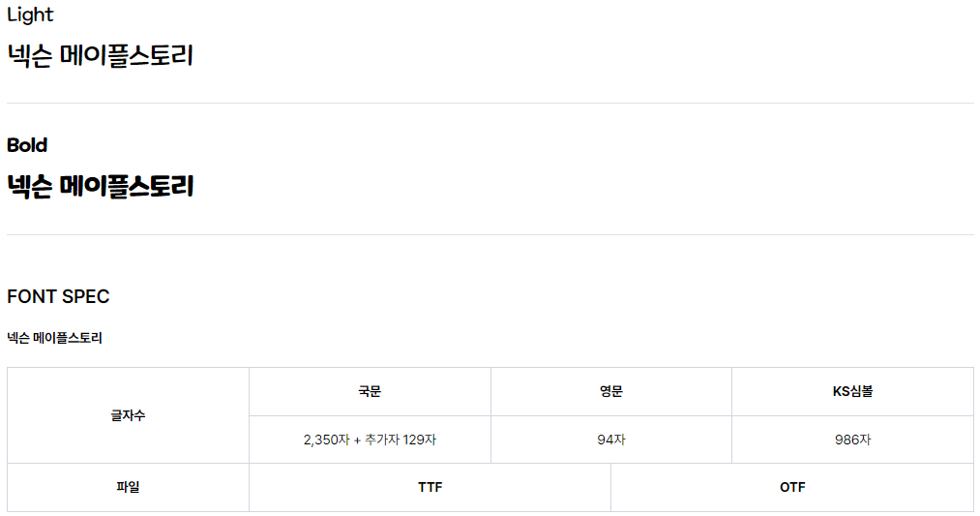980x516 pixels.
Task: Click the word 넥슨 in Light sample
Action: click(x=29, y=55)
